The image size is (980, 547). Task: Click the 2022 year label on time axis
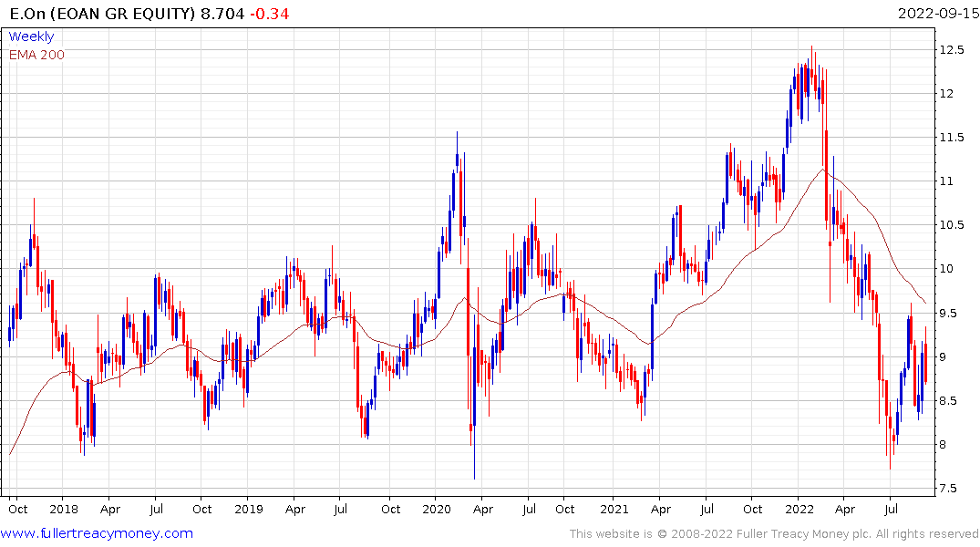(x=799, y=509)
